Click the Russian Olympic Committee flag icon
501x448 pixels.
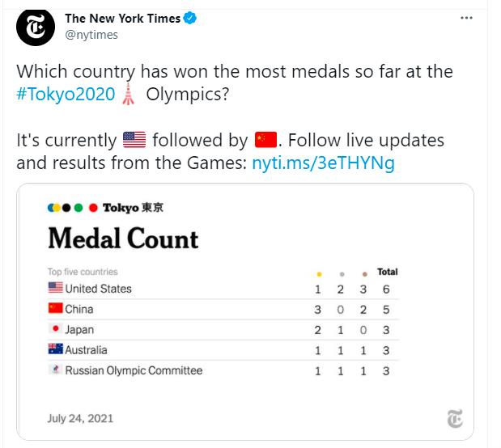[56, 370]
